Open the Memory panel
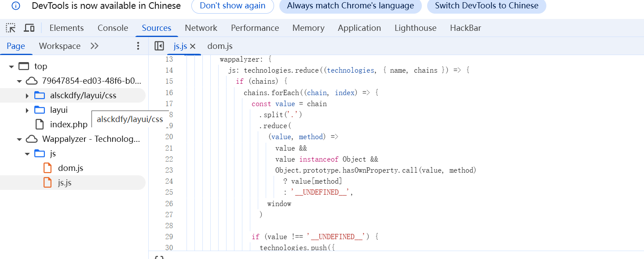644x259 pixels. (308, 28)
